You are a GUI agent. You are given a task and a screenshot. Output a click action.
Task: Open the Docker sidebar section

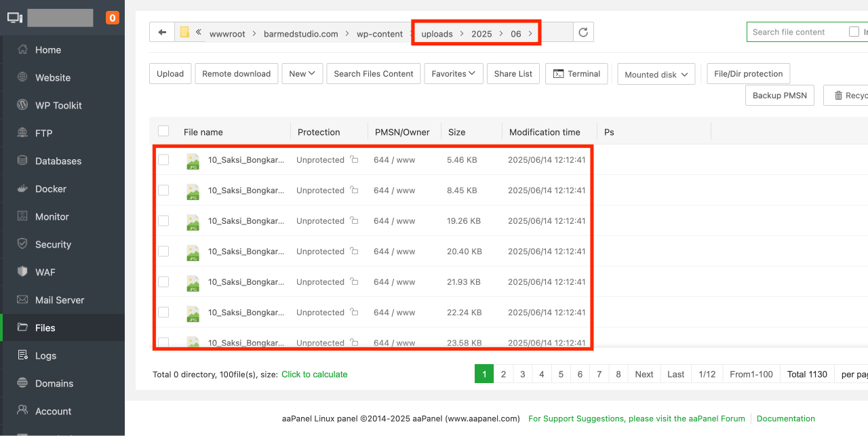pos(51,189)
